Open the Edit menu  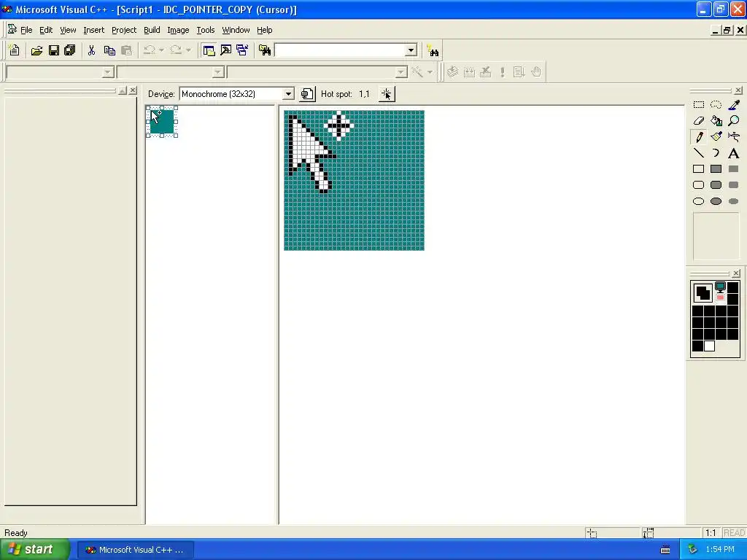[46, 30]
